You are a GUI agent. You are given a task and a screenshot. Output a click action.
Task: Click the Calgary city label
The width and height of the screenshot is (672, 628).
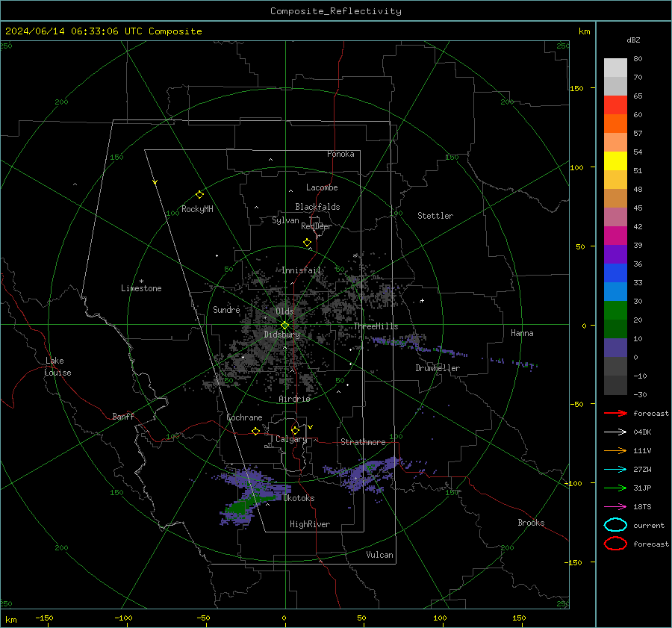pyautogui.click(x=291, y=439)
